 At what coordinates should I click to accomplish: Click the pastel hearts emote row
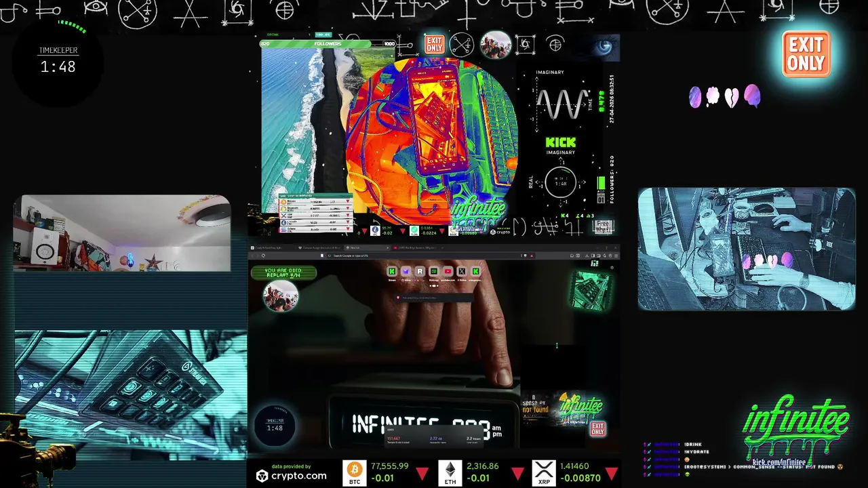725,97
